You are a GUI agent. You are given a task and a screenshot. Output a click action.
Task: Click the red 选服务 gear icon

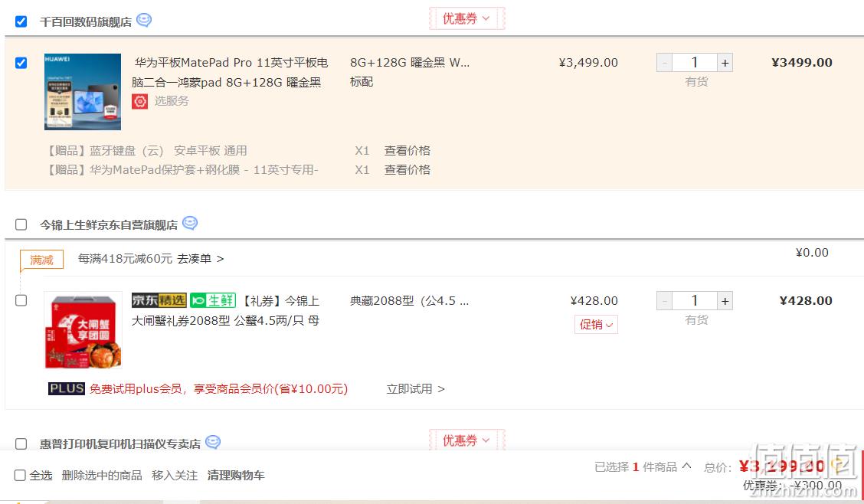[x=140, y=101]
